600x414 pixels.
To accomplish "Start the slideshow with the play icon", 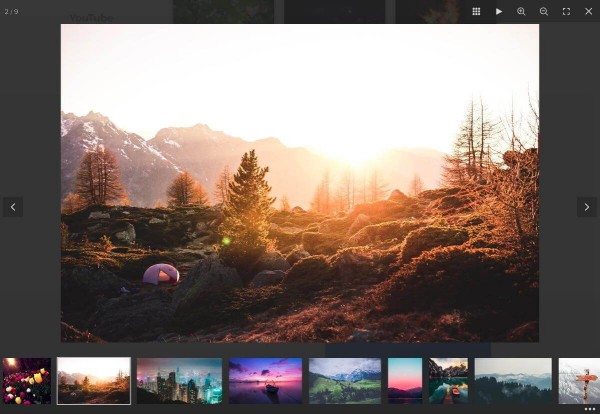I will click(499, 11).
